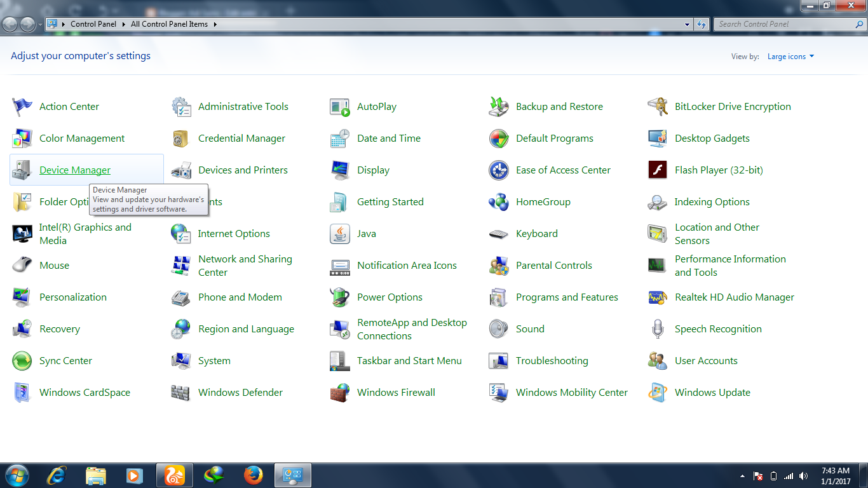Screen dimensions: 868x488
Task: Click the volume speaker tray icon
Action: (x=804, y=476)
